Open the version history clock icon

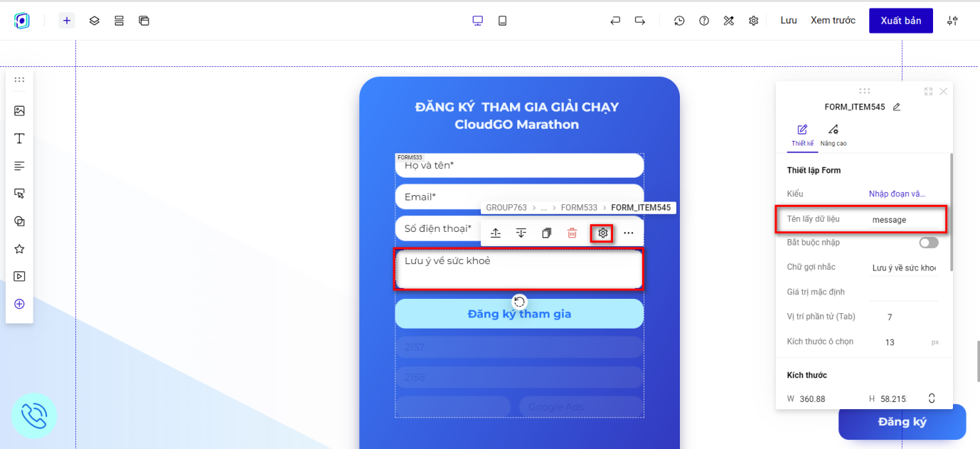click(x=679, y=21)
